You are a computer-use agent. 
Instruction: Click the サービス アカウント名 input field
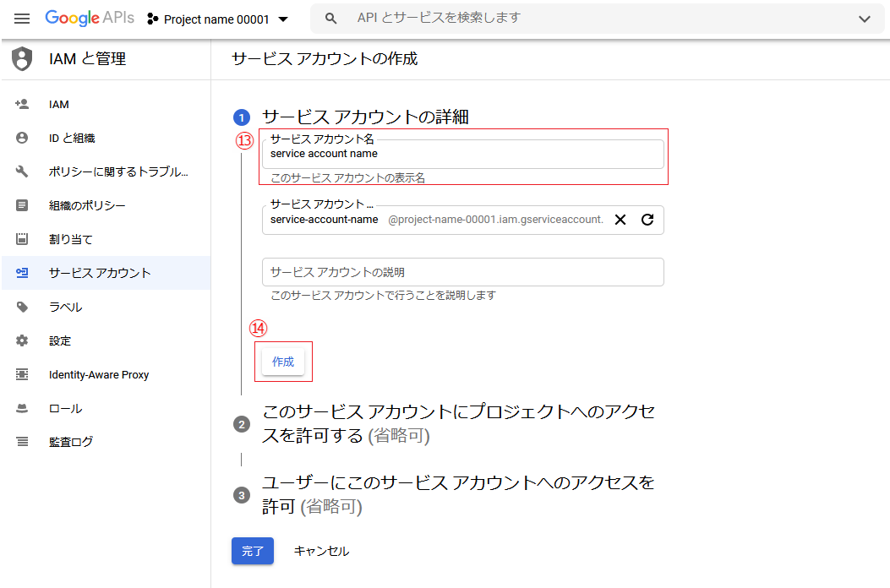(x=462, y=155)
